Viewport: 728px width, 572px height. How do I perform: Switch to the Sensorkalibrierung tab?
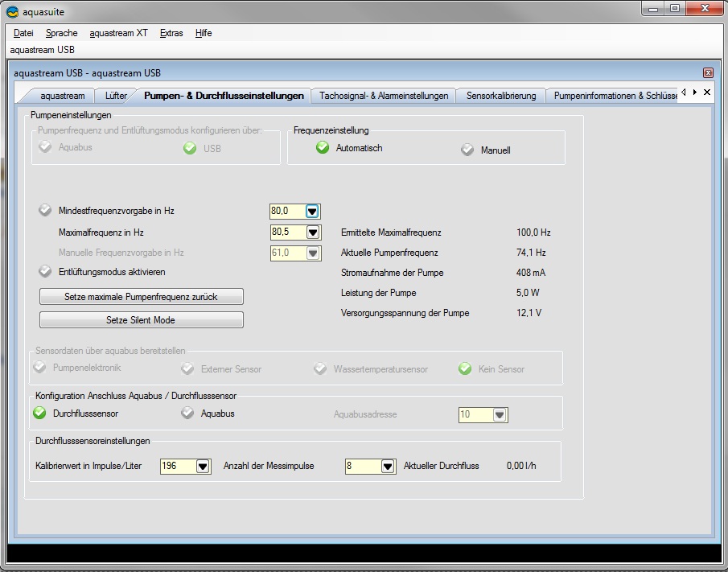(x=500, y=96)
